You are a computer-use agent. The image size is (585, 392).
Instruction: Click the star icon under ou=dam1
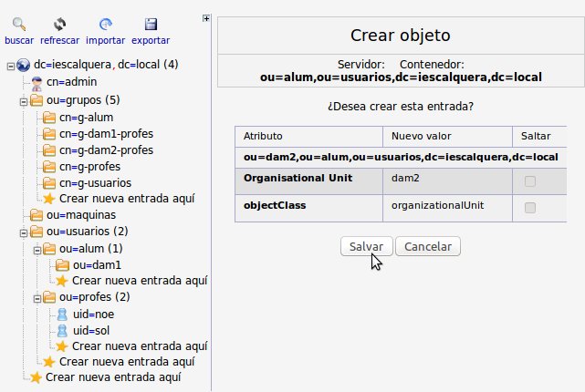[62, 281]
